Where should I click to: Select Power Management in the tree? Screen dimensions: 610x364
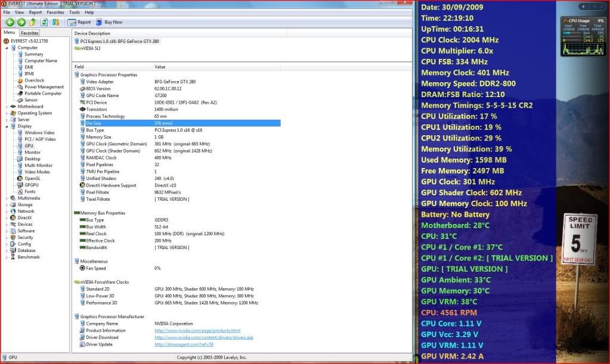(x=44, y=87)
